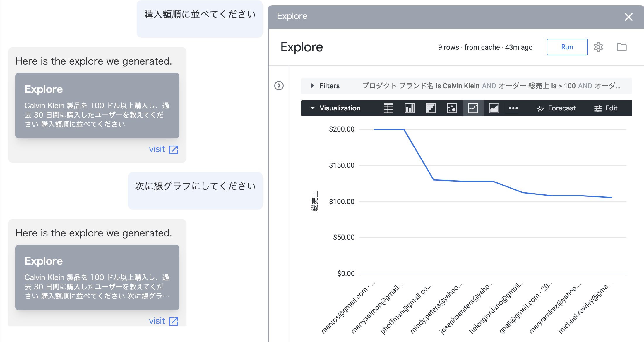This screenshot has width=644, height=342.
Task: Open the second visit link
Action: point(163,321)
